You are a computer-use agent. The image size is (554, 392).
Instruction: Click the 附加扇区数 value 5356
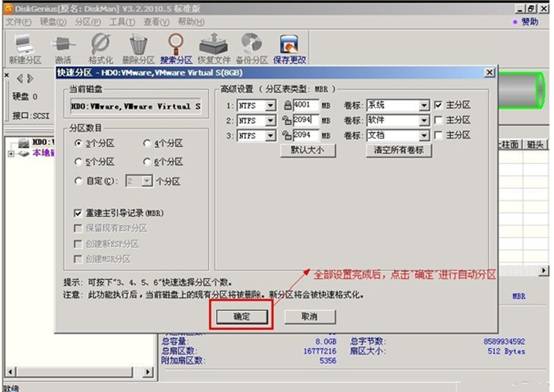(328, 361)
